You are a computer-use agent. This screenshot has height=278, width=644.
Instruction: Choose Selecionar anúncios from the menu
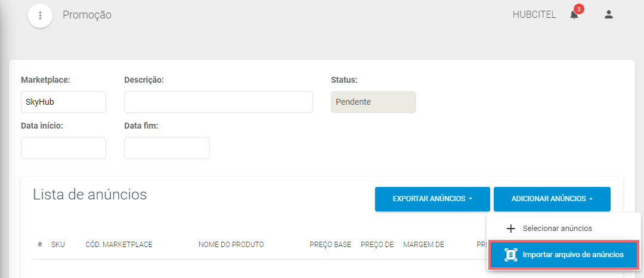(563, 229)
